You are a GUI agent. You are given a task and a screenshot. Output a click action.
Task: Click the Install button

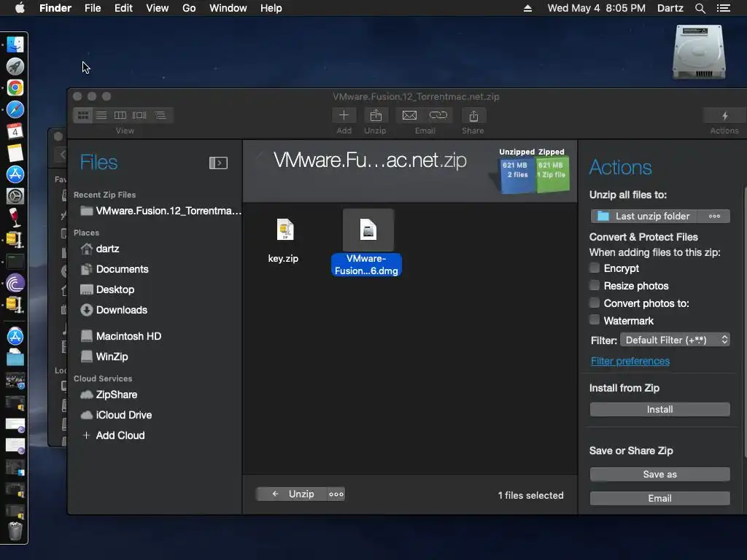[659, 410]
